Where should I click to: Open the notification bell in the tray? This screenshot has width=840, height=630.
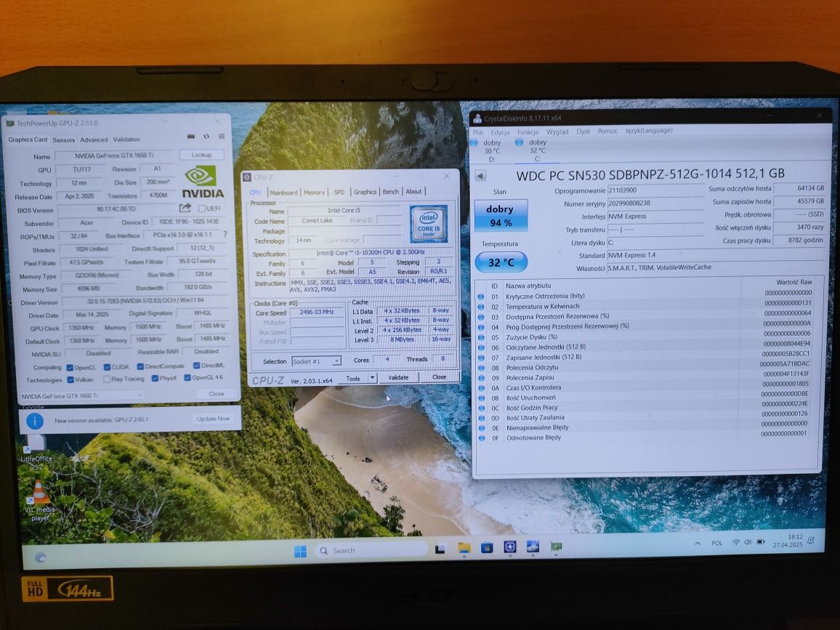810,541
